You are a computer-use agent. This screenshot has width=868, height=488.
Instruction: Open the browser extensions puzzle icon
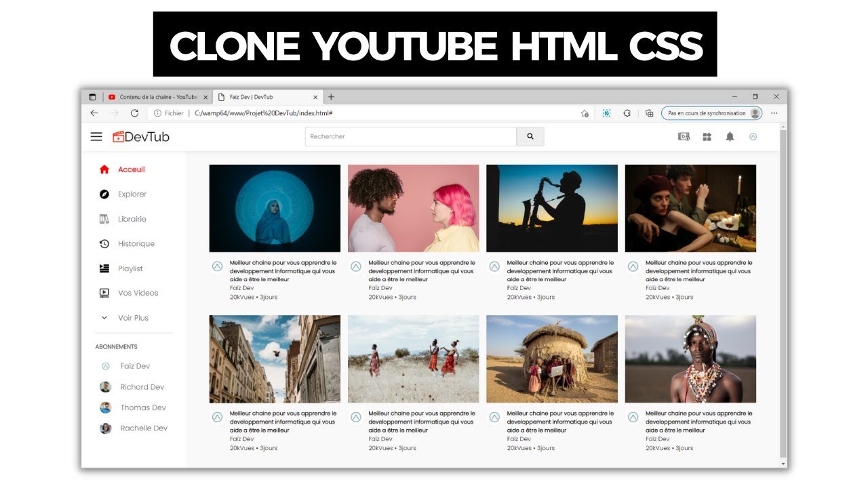pyautogui.click(x=627, y=113)
